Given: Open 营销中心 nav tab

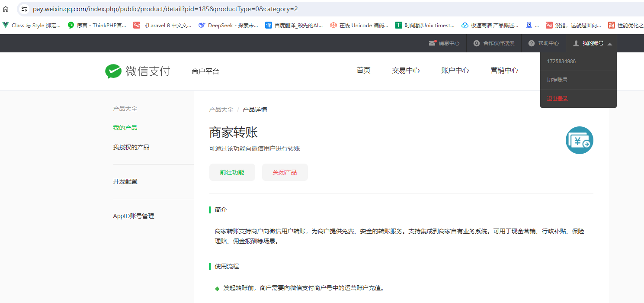Looking at the screenshot, I should 504,71.
